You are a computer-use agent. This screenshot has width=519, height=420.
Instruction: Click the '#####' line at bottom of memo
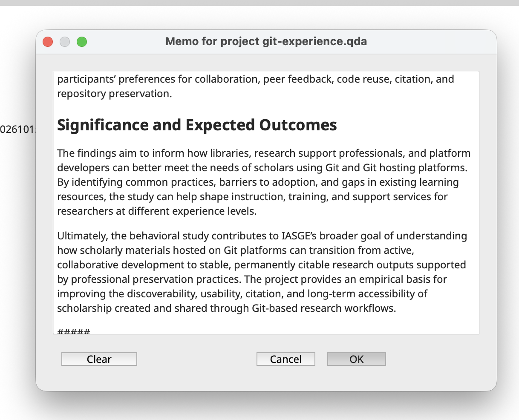[73, 331]
